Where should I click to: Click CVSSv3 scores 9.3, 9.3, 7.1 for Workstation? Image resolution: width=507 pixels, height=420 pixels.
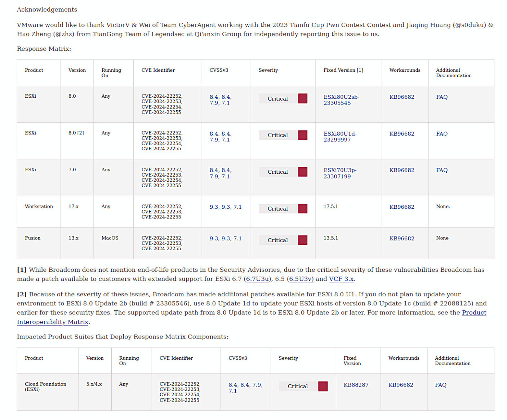point(226,207)
